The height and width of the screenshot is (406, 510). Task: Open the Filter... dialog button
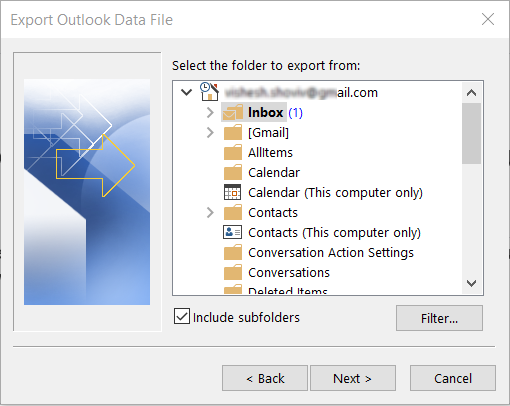point(439,318)
